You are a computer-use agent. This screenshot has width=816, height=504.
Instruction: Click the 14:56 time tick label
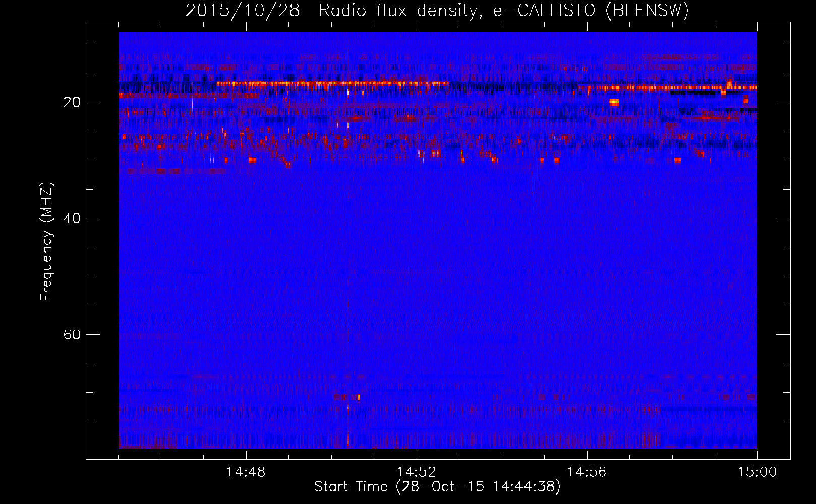(x=587, y=472)
